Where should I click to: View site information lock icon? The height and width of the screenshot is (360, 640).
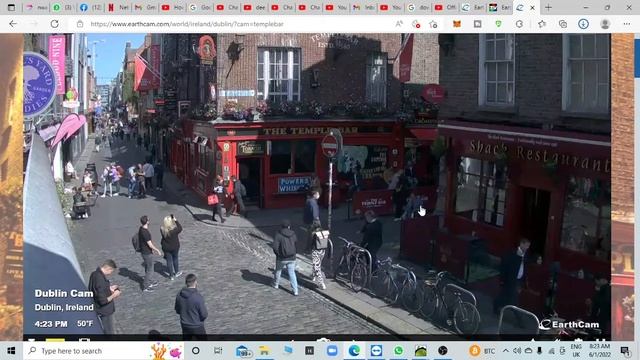coord(80,24)
